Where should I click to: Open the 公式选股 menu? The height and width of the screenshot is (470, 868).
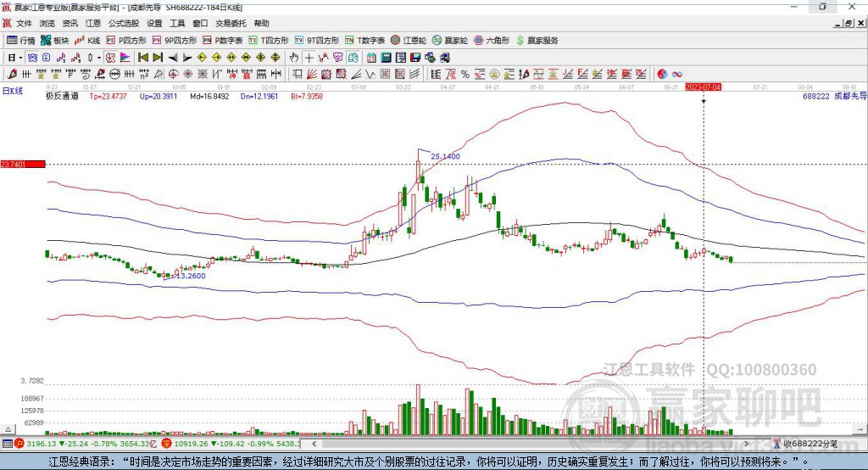coord(124,23)
